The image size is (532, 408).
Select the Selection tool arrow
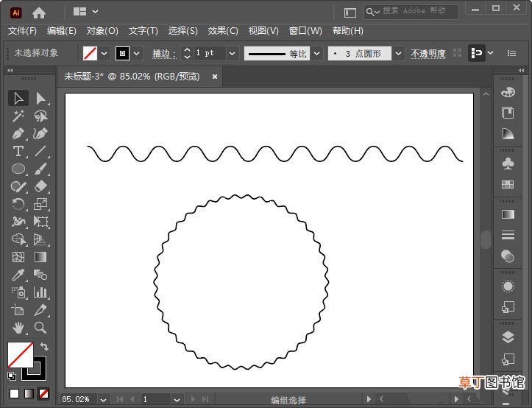coord(18,98)
